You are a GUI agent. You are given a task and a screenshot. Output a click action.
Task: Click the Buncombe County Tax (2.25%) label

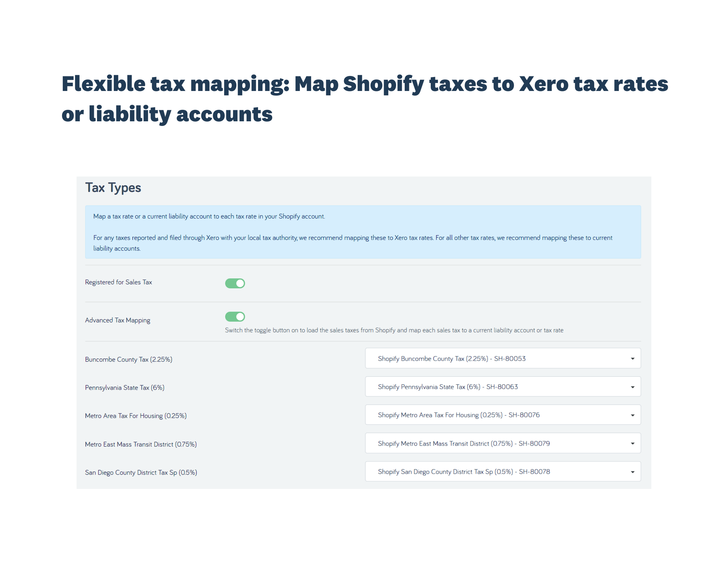(128, 359)
